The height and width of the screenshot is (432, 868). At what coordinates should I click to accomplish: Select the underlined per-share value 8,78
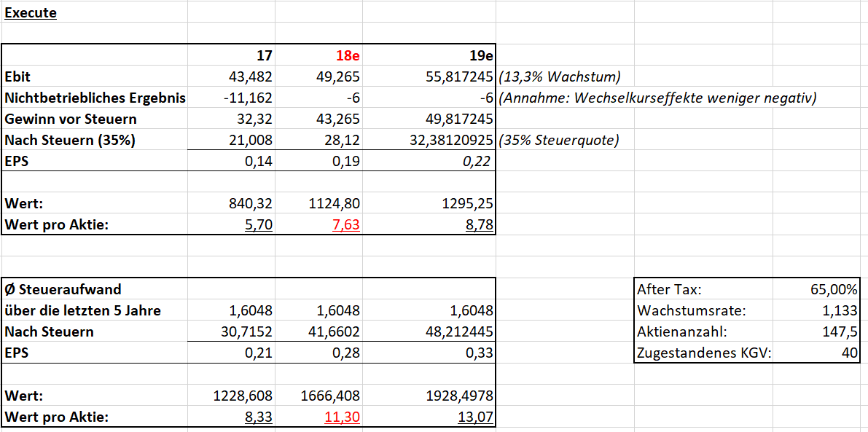[x=480, y=226]
